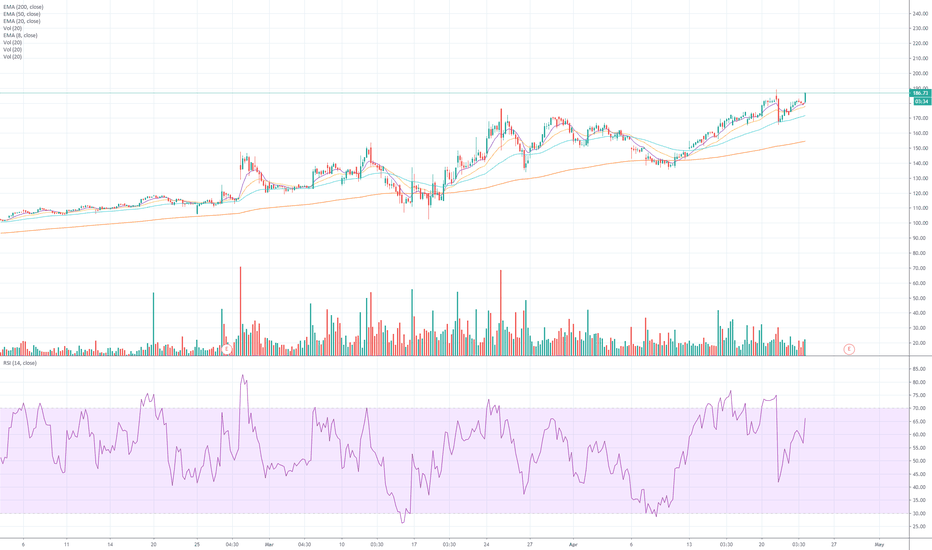The image size is (932, 550).
Task: Click the 186.72 current price label
Action: pos(920,93)
